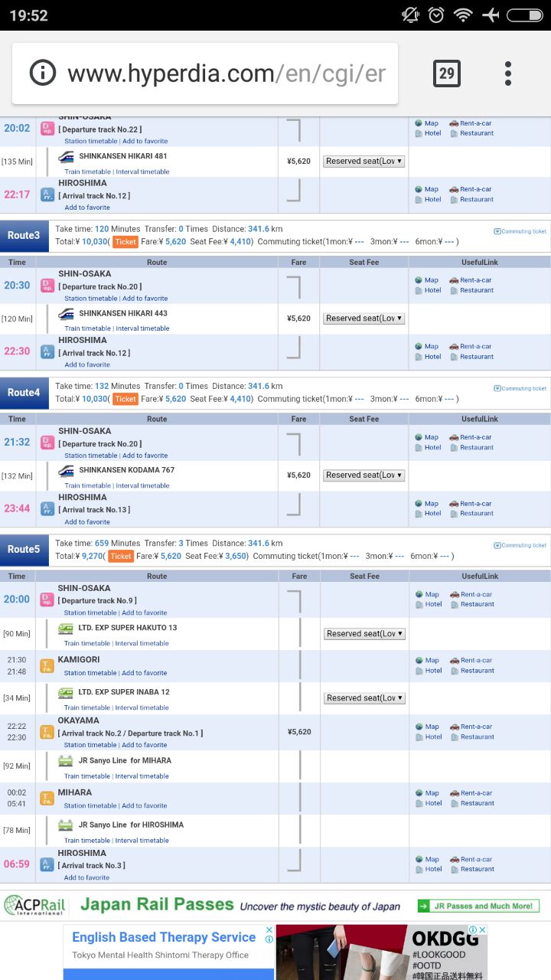
Task: Tap the site info icon in address bar
Action: point(43,73)
